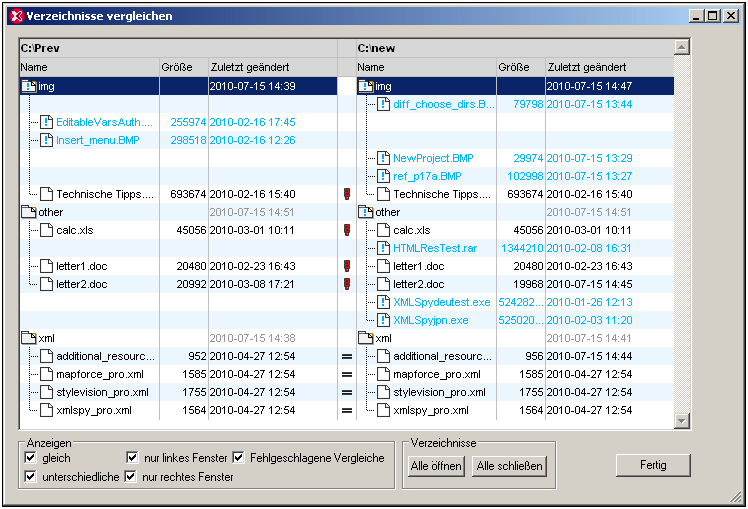Select letter2.doc in the right pane
This screenshot has width=748, height=509.
tap(418, 284)
